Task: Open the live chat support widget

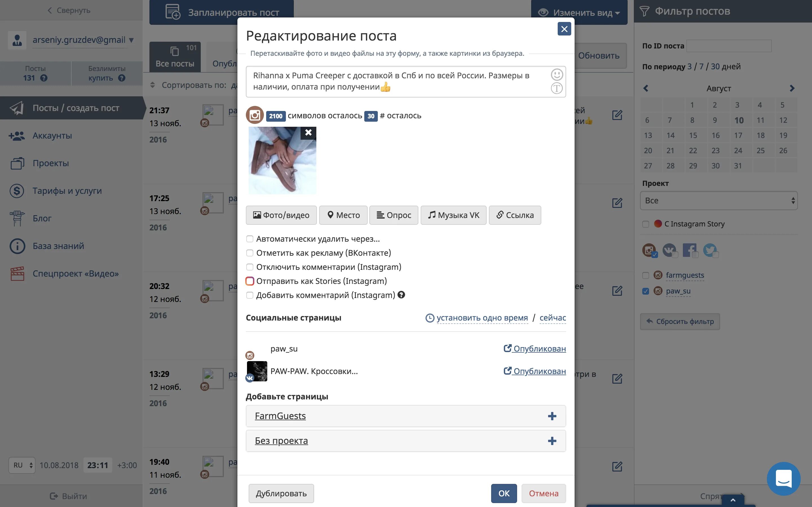Action: pyautogui.click(x=784, y=479)
